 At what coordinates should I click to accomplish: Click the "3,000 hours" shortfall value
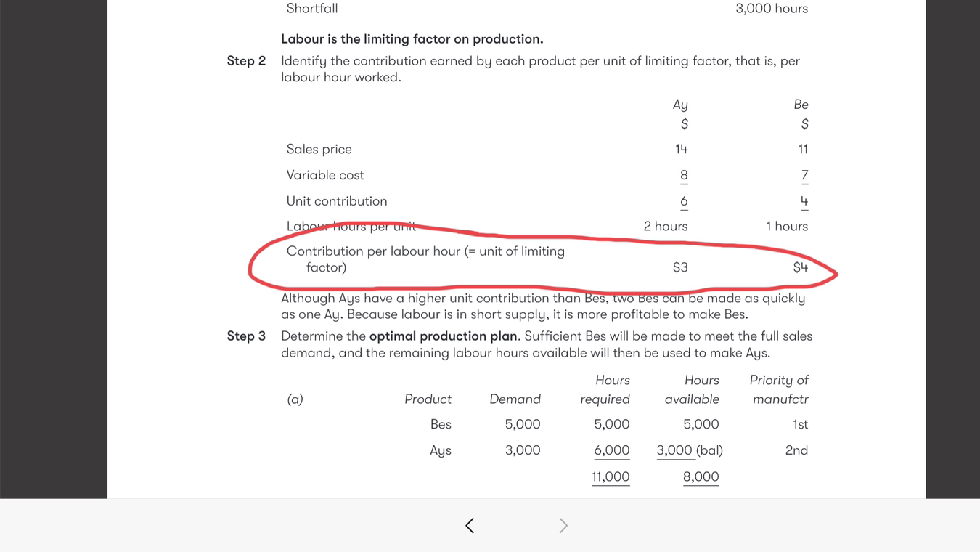tap(772, 9)
